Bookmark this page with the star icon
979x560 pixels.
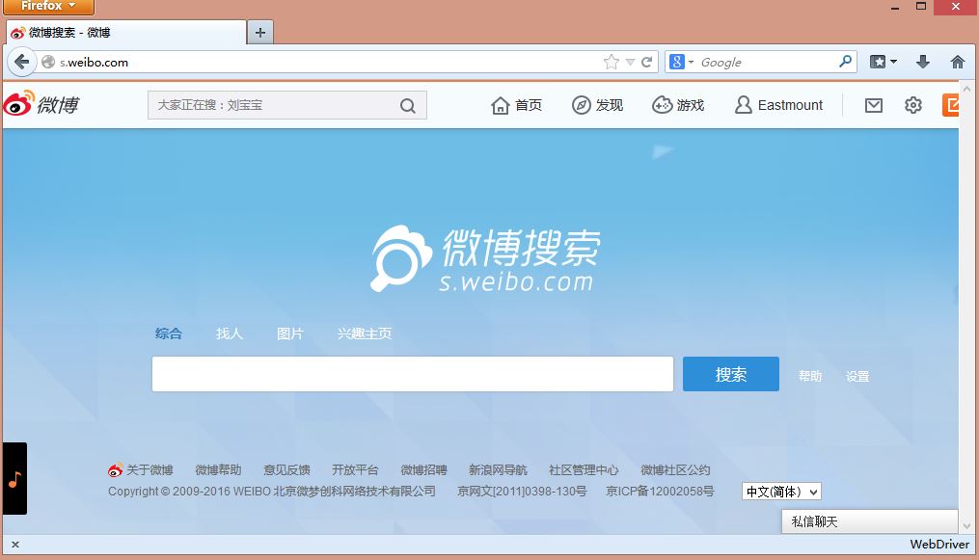(x=612, y=62)
